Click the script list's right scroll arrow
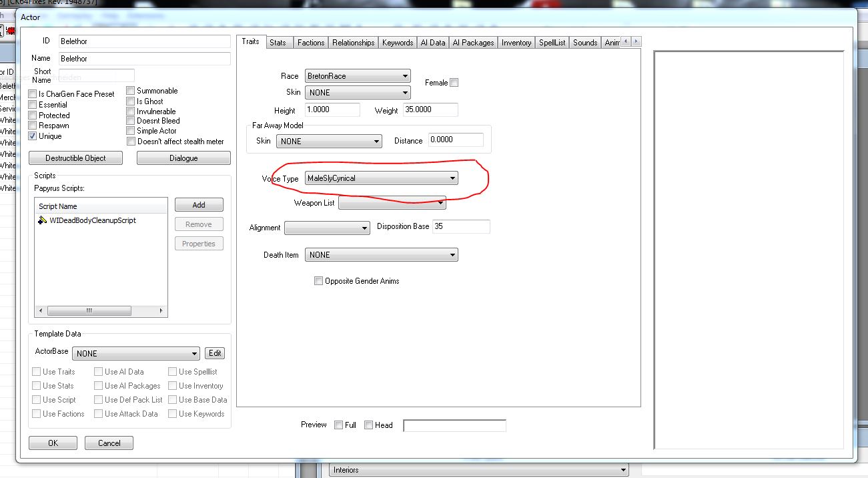The height and width of the screenshot is (478, 868). coord(161,311)
